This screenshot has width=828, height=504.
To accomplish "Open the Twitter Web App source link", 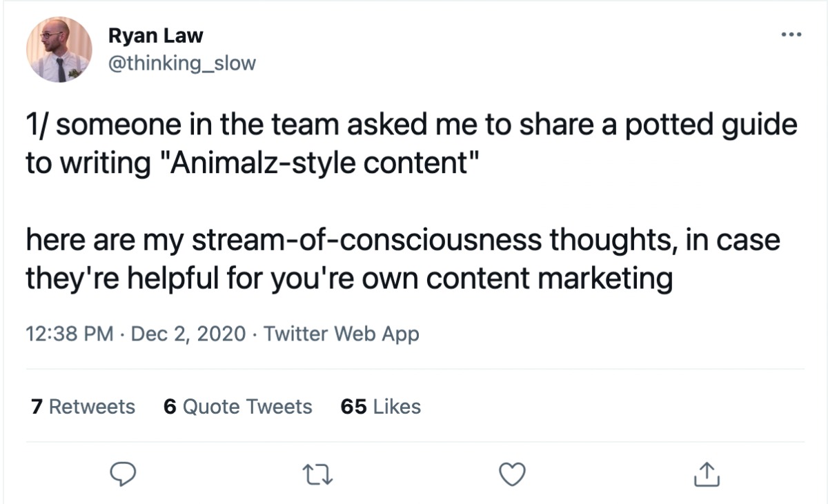I will [x=342, y=334].
